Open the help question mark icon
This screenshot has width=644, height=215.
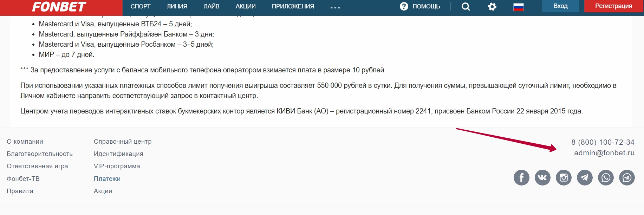point(404,6)
